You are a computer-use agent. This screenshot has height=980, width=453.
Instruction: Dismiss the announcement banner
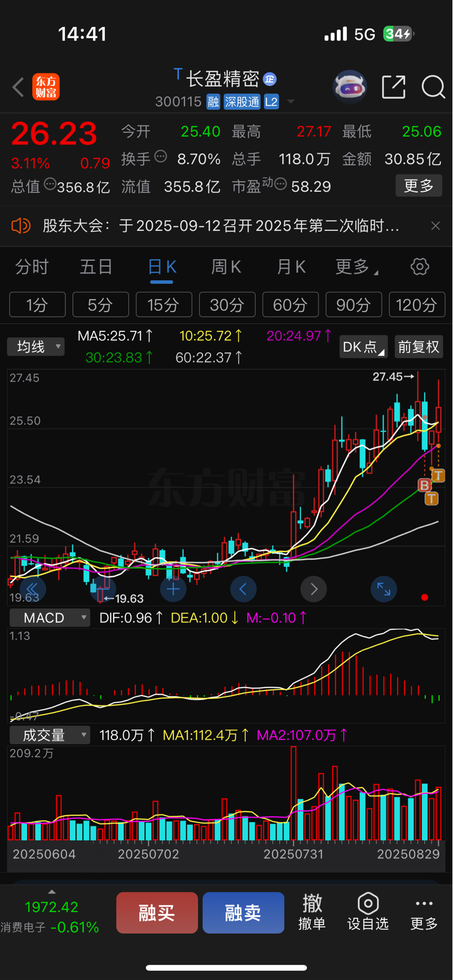click(x=435, y=225)
